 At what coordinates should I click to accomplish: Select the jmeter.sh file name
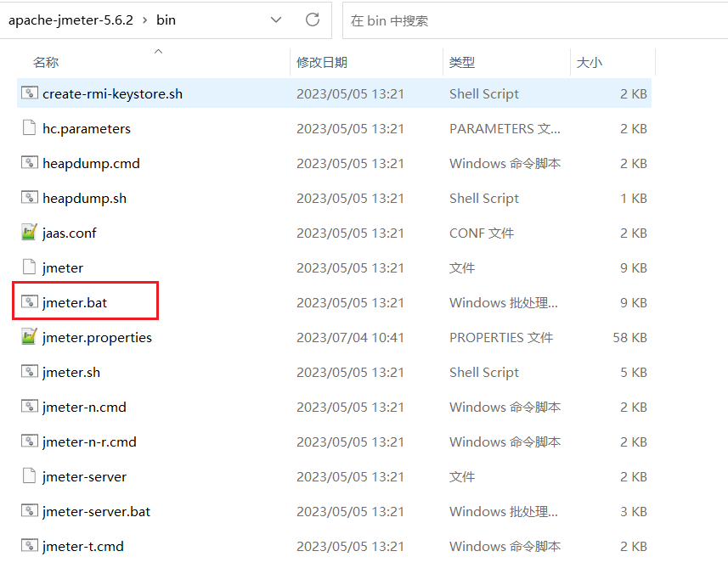[71, 373]
